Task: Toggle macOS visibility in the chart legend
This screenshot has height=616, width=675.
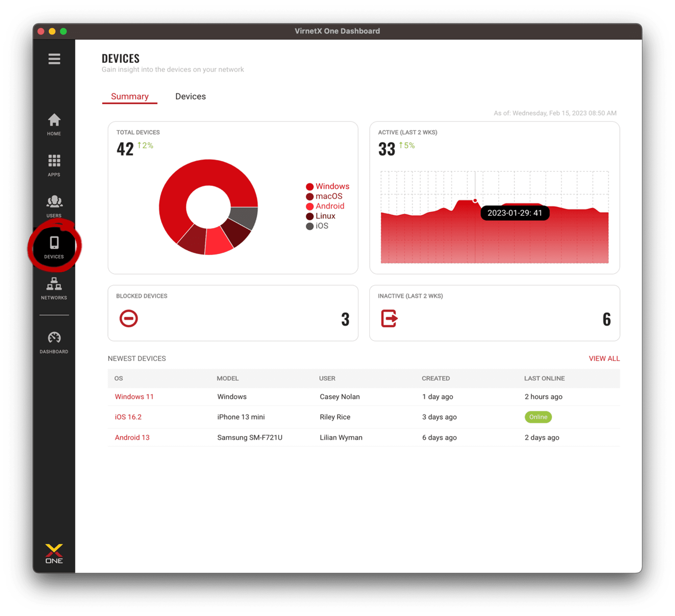Action: 329,196
